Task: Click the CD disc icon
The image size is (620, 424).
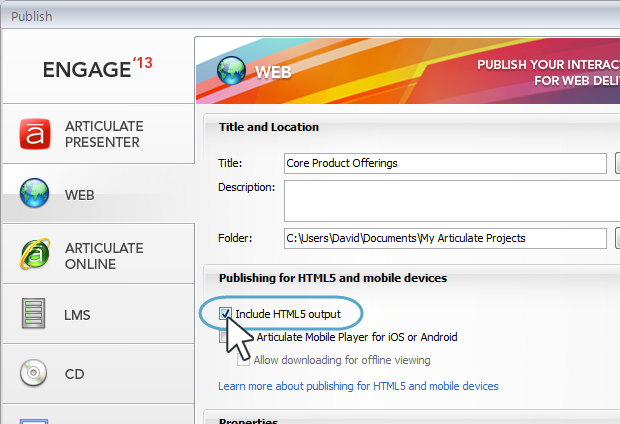Action: [x=34, y=373]
